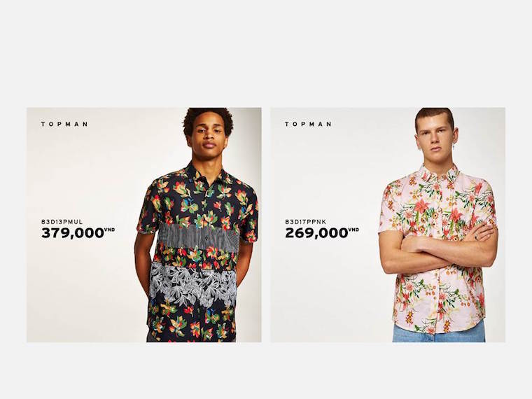Select product code 83D13PMUL
532x399 pixels.
[62, 222]
